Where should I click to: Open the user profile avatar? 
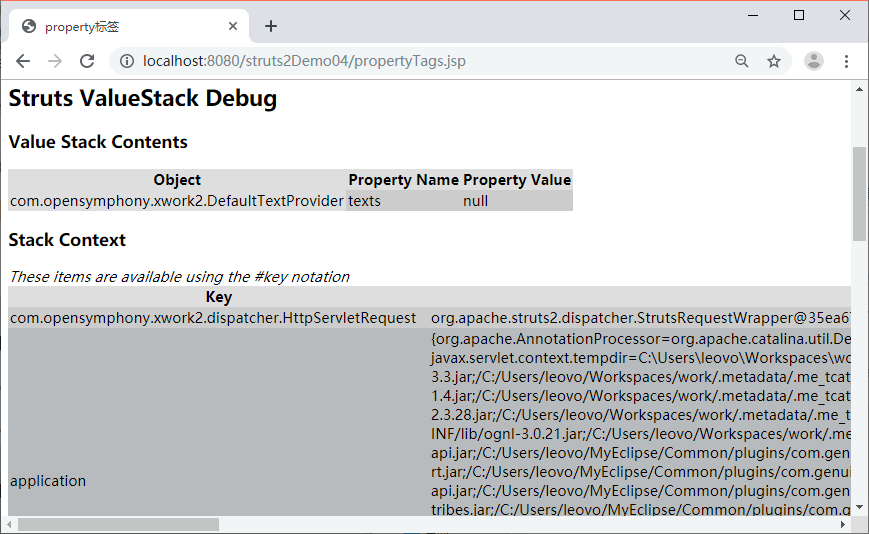pos(814,61)
